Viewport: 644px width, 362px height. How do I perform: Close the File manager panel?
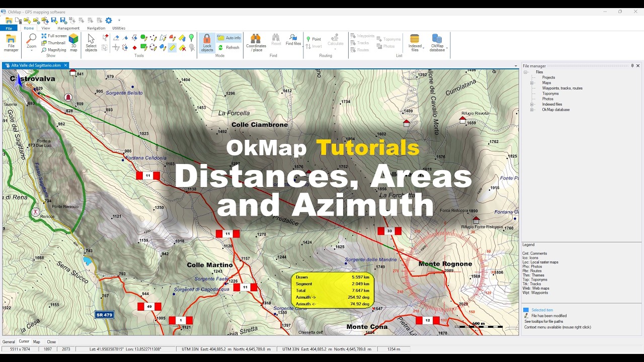pyautogui.click(x=638, y=66)
